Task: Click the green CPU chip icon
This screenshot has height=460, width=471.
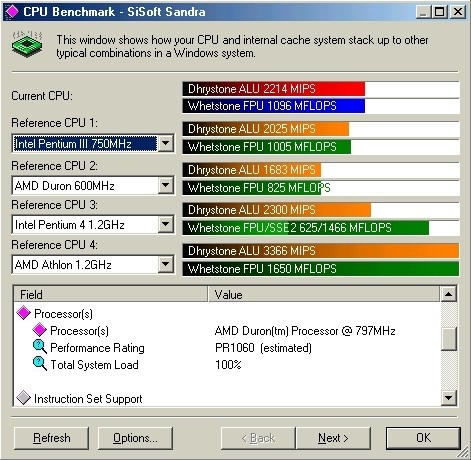Action: [x=27, y=44]
